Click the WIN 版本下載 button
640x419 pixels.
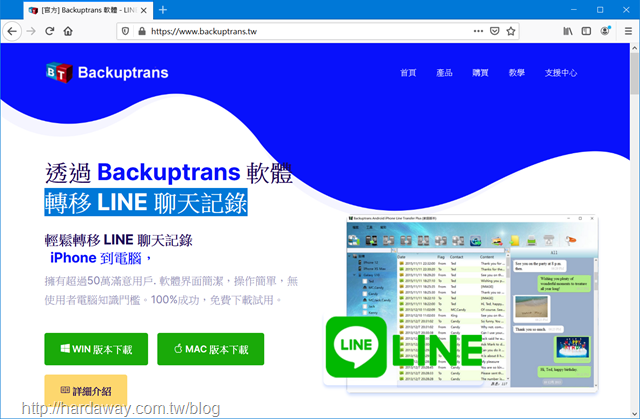click(96, 349)
